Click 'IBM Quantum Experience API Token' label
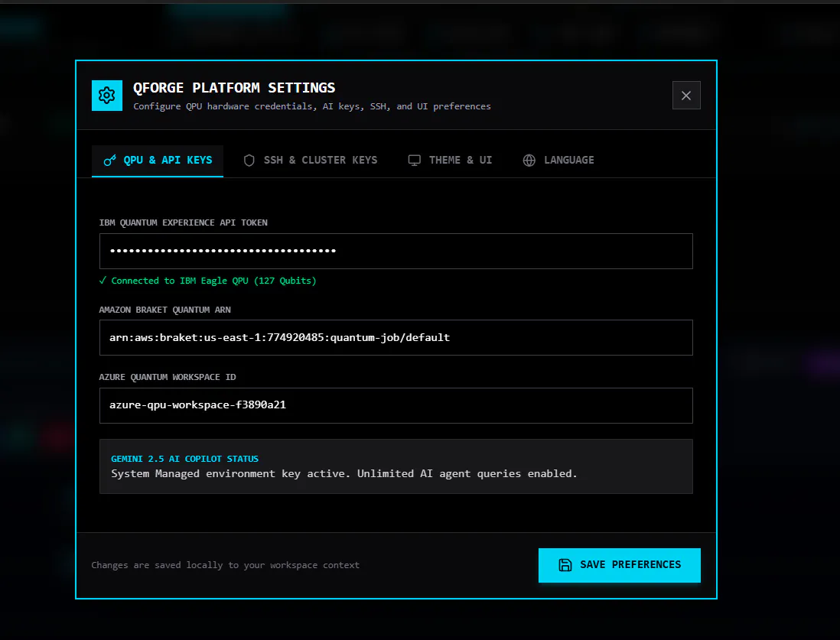Image resolution: width=840 pixels, height=640 pixels. coord(183,223)
